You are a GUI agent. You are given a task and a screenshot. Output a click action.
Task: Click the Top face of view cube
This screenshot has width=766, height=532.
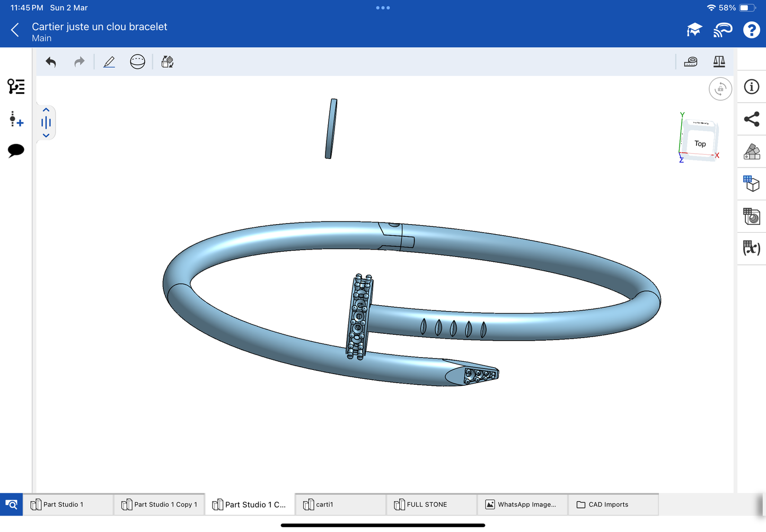pos(700,143)
